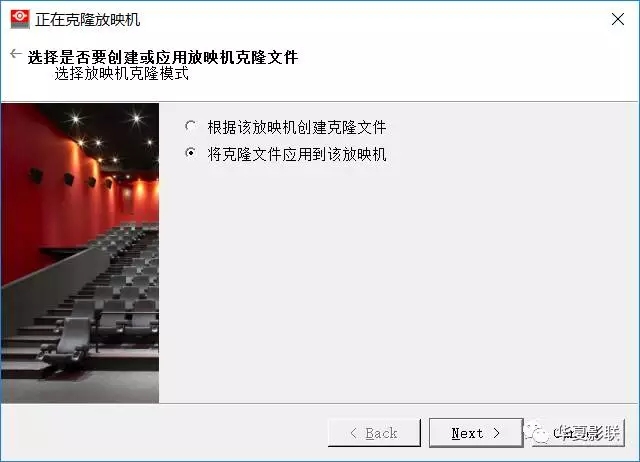Go back using the header left arrow
640x462 pixels.
tap(16, 53)
